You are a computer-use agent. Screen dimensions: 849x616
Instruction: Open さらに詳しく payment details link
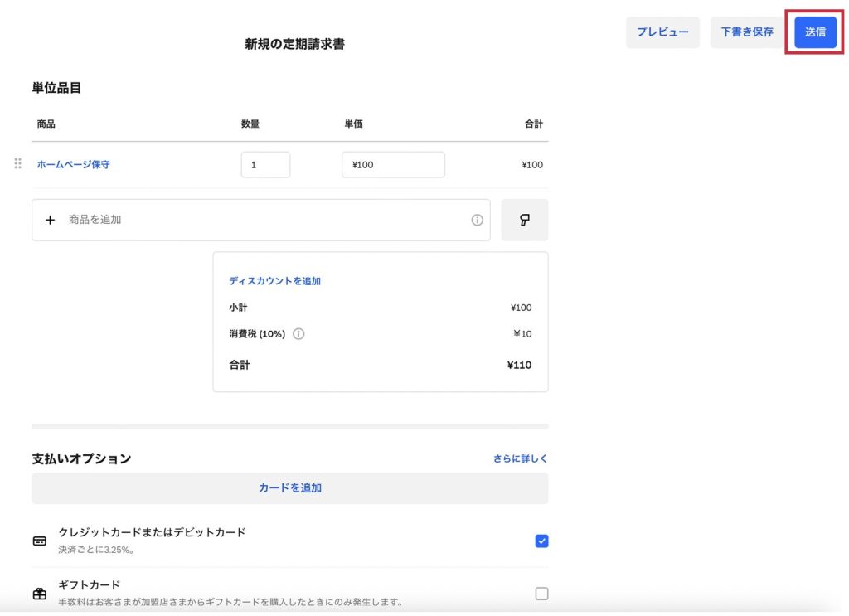click(x=520, y=458)
